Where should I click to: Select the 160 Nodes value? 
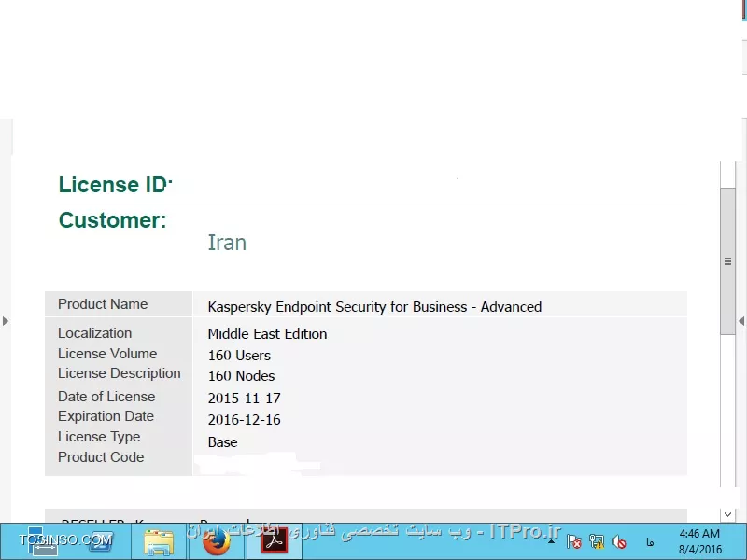coord(241,376)
